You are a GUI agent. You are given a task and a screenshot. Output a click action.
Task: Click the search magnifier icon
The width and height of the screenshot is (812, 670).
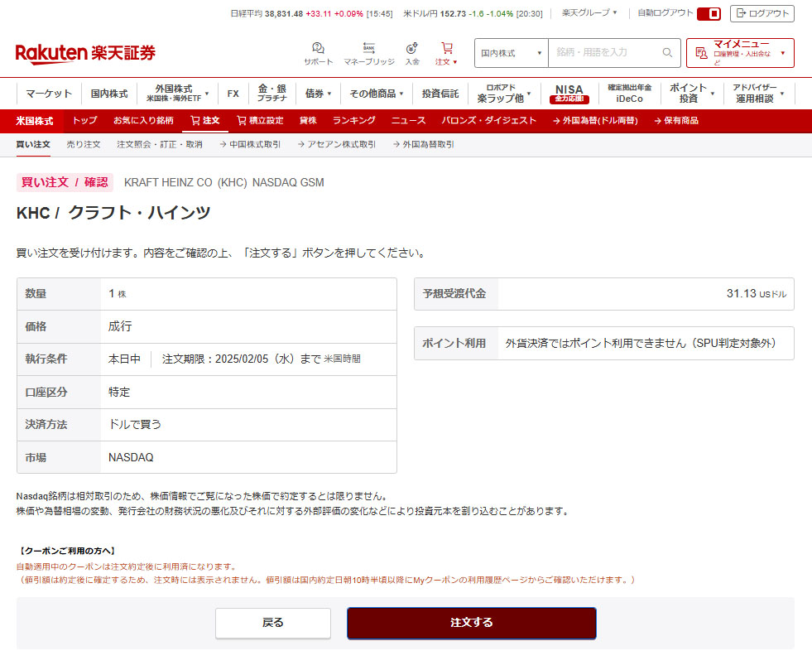[x=667, y=53]
